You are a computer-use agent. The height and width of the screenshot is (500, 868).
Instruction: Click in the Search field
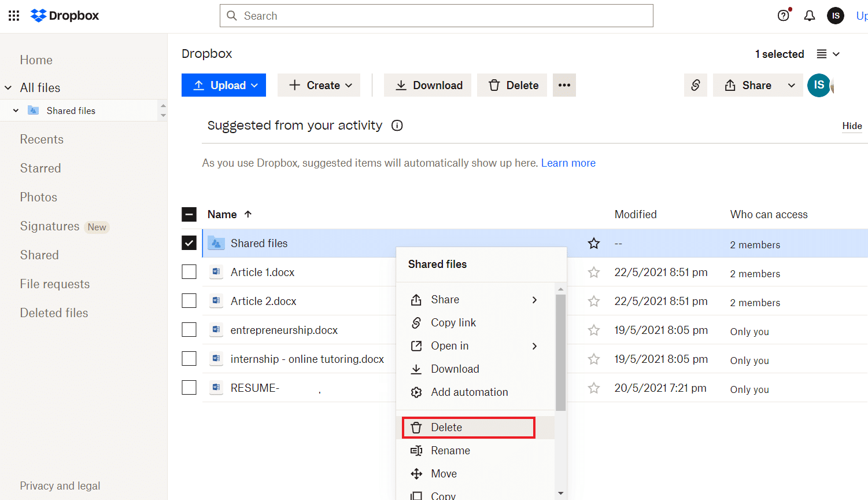click(x=437, y=16)
